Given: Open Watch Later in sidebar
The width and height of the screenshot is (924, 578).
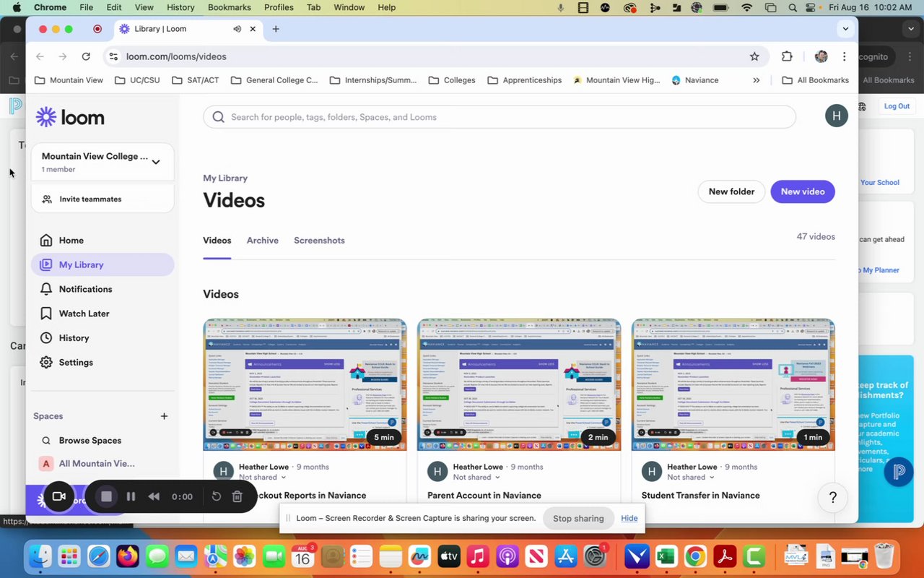Looking at the screenshot, I should (x=74, y=314).
